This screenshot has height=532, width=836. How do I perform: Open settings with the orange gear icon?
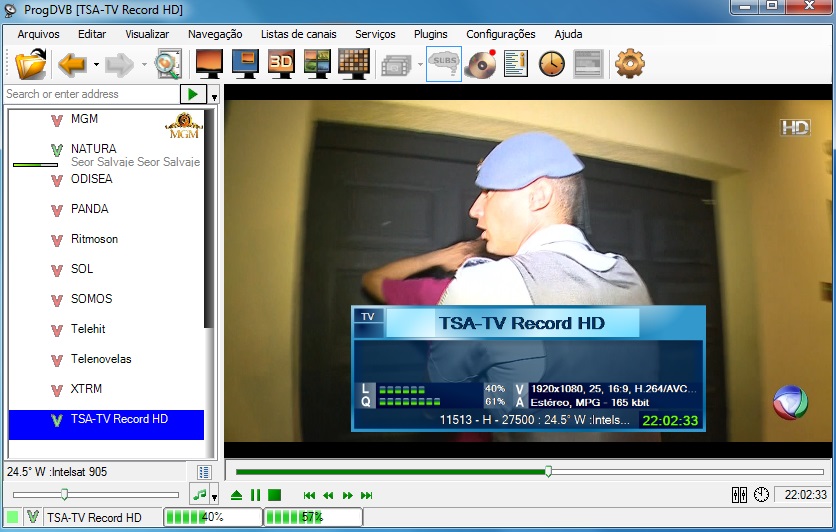[x=630, y=64]
